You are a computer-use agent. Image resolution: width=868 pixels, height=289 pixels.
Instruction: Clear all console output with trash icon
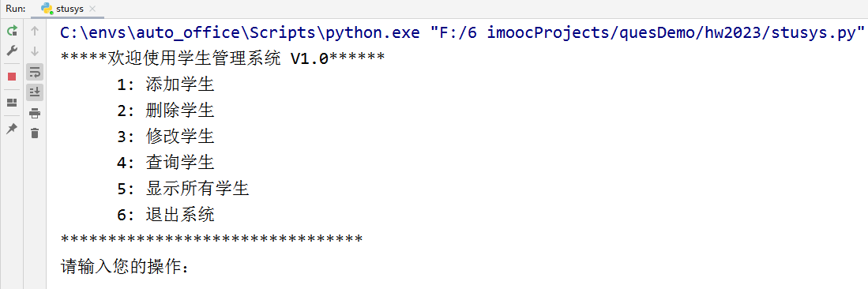pos(35,133)
